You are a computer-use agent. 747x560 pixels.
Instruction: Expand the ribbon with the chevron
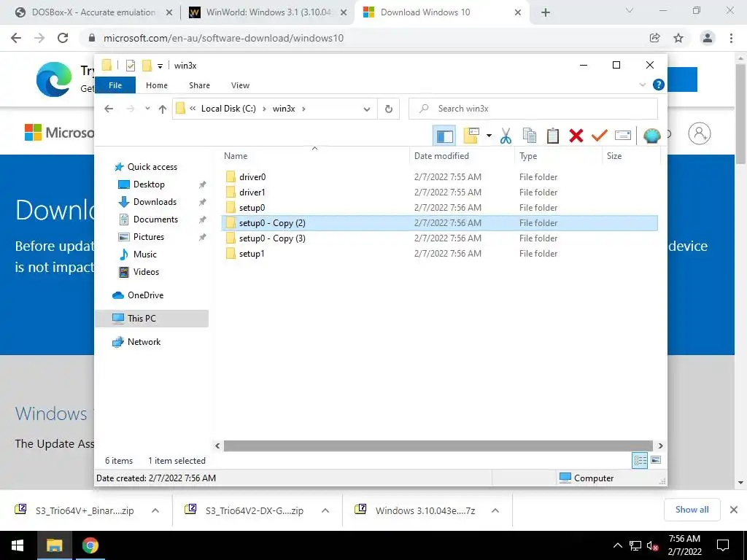pyautogui.click(x=642, y=85)
